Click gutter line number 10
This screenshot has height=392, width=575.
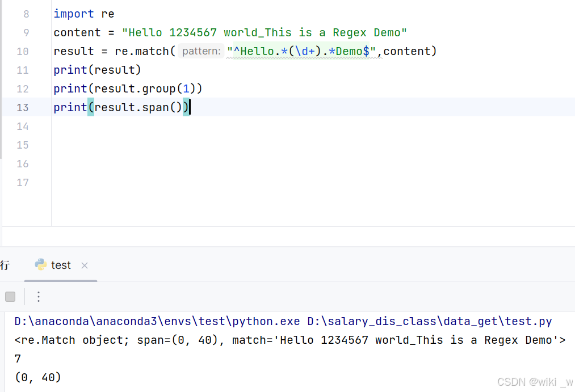point(22,51)
